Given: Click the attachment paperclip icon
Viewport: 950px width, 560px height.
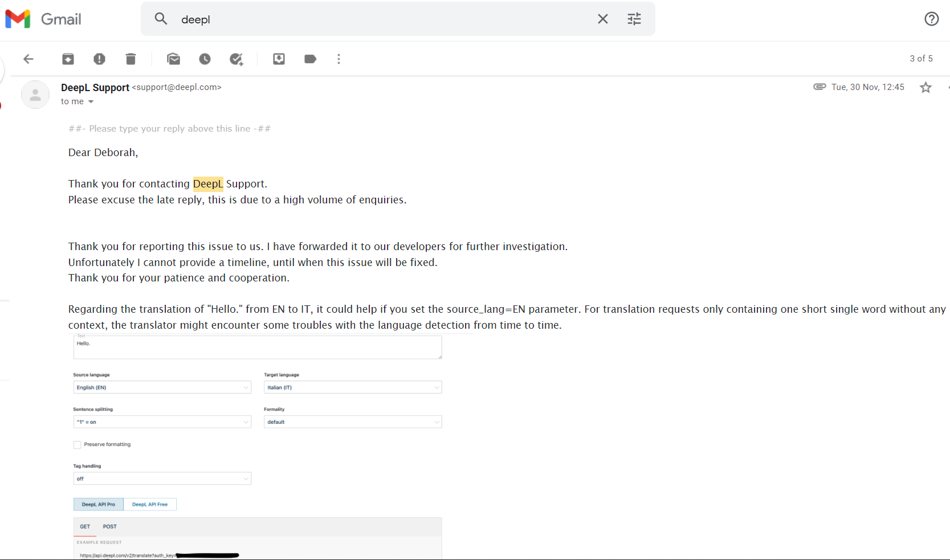Looking at the screenshot, I should pyautogui.click(x=819, y=87).
